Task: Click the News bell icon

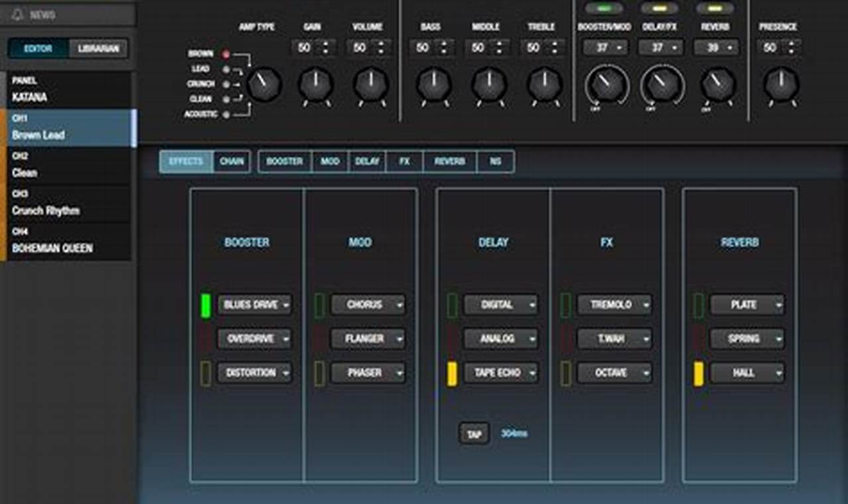Action: tap(17, 15)
